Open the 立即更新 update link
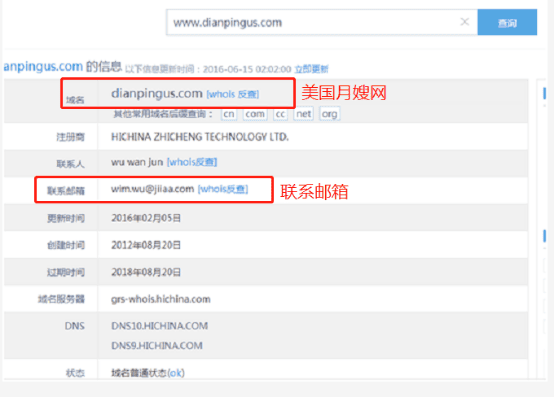Screen dimensions: 554x398 click(312, 69)
